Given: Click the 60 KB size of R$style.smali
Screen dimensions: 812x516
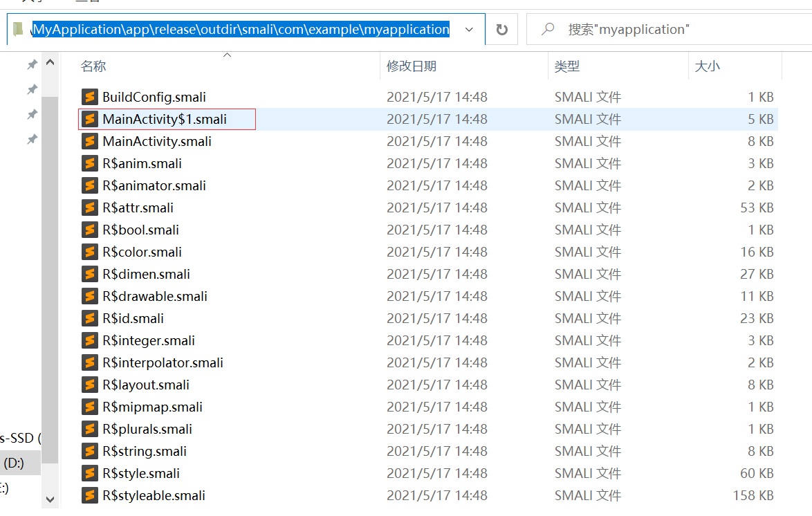Looking at the screenshot, I should 757,474.
